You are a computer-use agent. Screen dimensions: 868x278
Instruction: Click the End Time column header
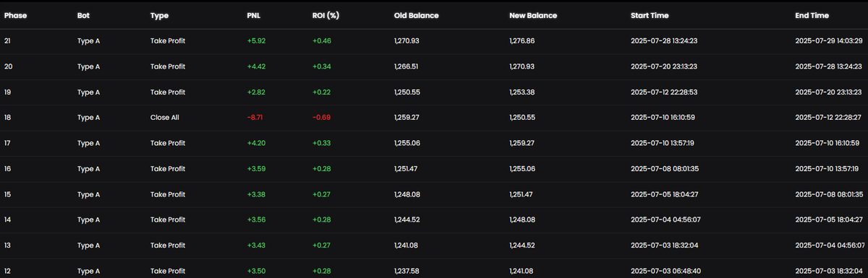pos(812,15)
